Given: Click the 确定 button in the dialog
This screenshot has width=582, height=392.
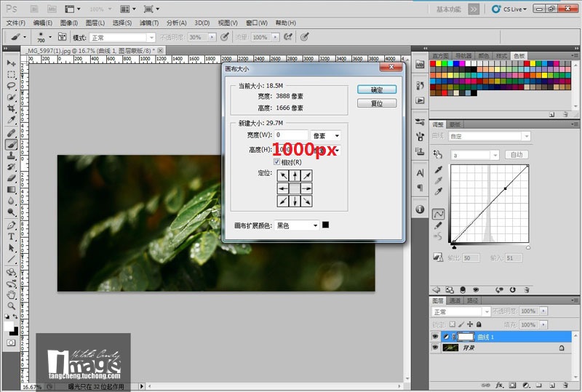Looking at the screenshot, I should [x=377, y=89].
